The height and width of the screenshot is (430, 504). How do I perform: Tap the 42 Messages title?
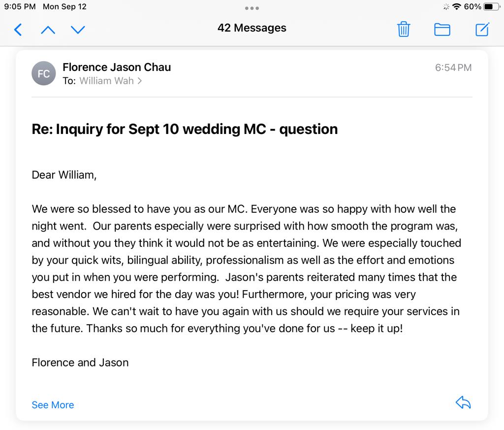click(x=252, y=28)
